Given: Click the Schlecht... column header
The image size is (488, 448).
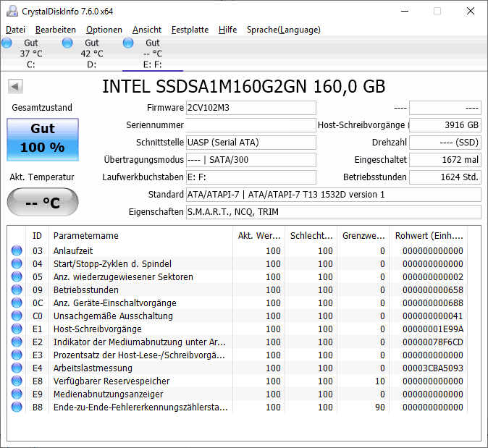Looking at the screenshot, I should 311,236.
